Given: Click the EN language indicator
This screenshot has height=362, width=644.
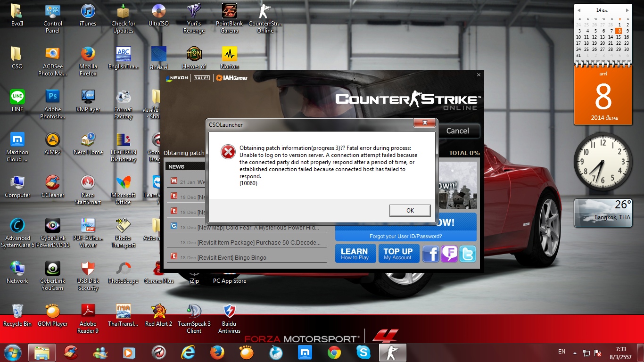Looking at the screenshot, I should click(x=561, y=352).
